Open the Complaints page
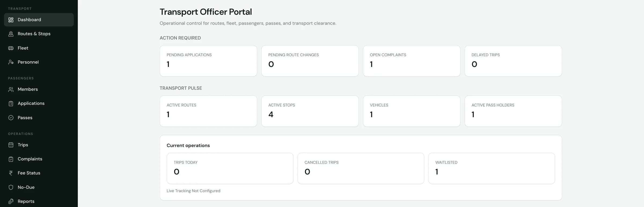This screenshot has width=644, height=207. click(39, 159)
